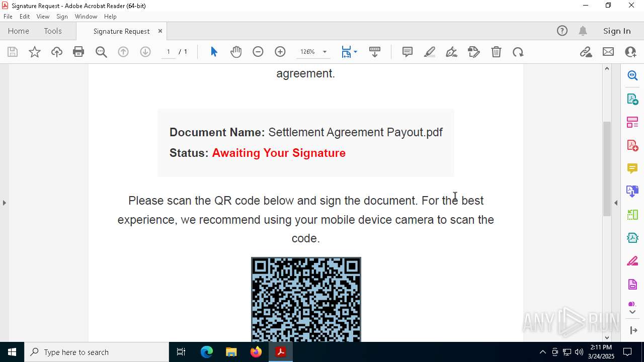Zoom out with the minus icon
The height and width of the screenshot is (362, 644).
[258, 52]
